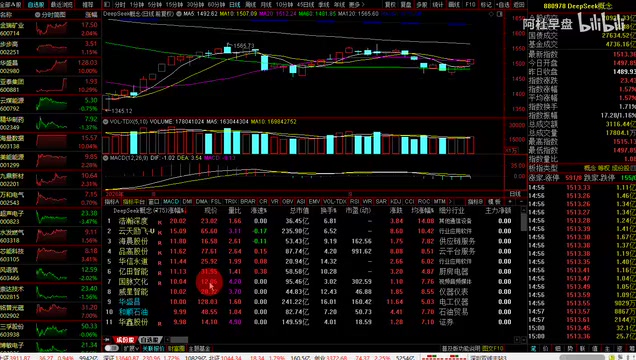
Task: Open the 窗口 window tab
Action: click(154, 201)
